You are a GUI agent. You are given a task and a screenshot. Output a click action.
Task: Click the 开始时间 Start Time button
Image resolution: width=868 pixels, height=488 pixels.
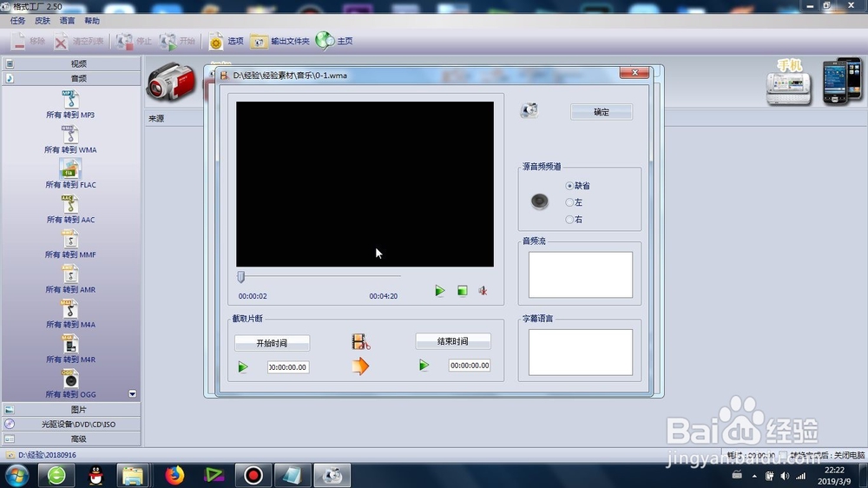(272, 343)
